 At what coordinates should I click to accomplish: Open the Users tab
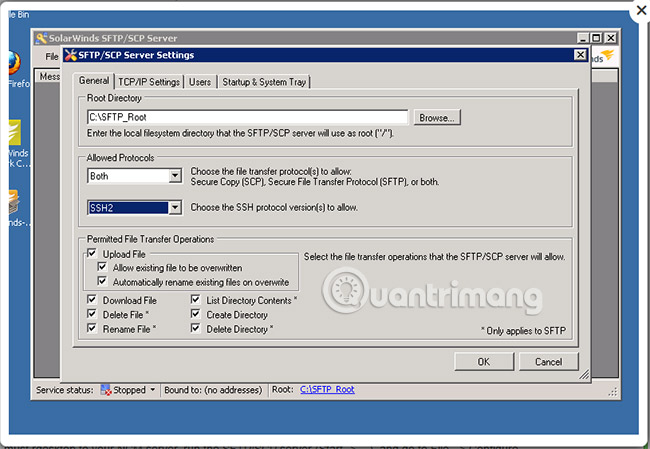[200, 82]
